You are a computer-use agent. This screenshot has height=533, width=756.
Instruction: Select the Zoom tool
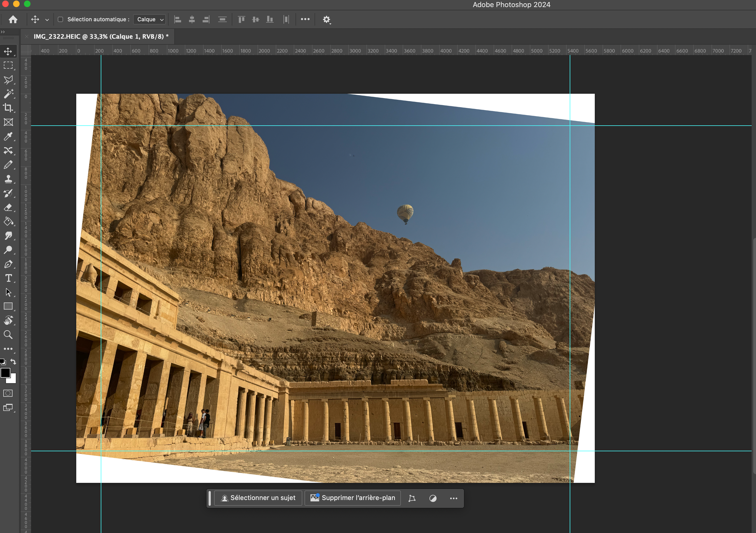click(8, 335)
